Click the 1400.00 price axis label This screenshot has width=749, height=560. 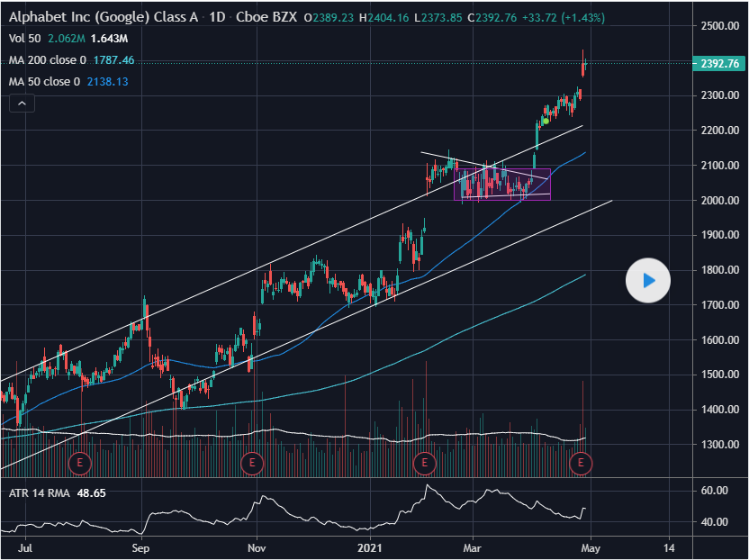point(720,410)
